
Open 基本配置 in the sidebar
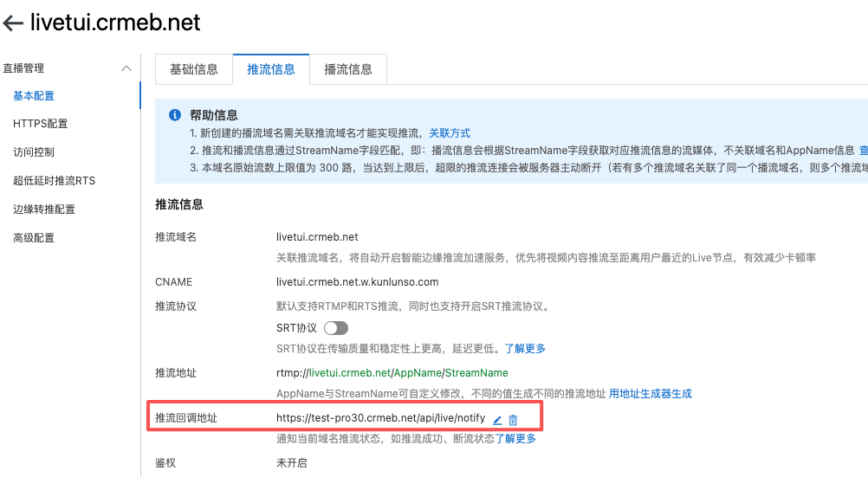[34, 95]
